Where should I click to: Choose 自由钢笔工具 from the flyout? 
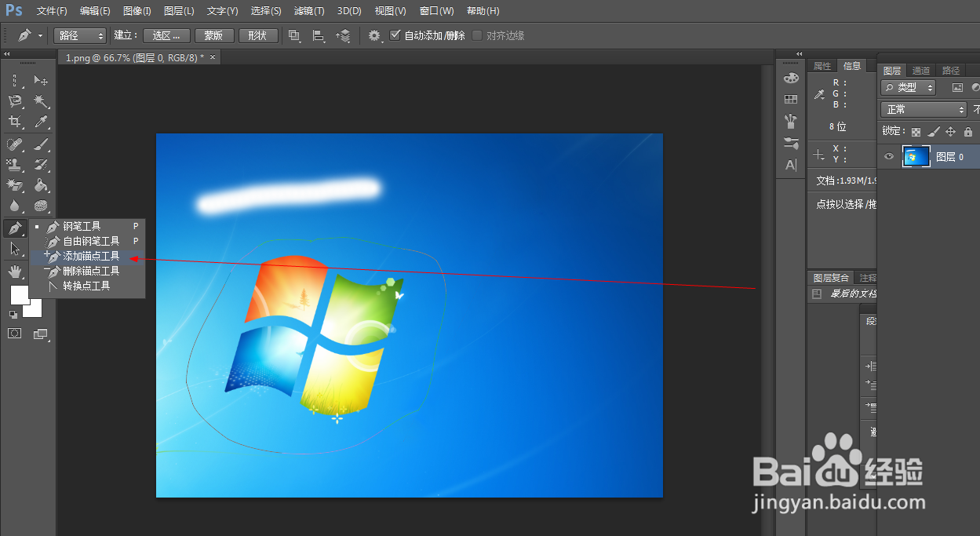(x=88, y=241)
